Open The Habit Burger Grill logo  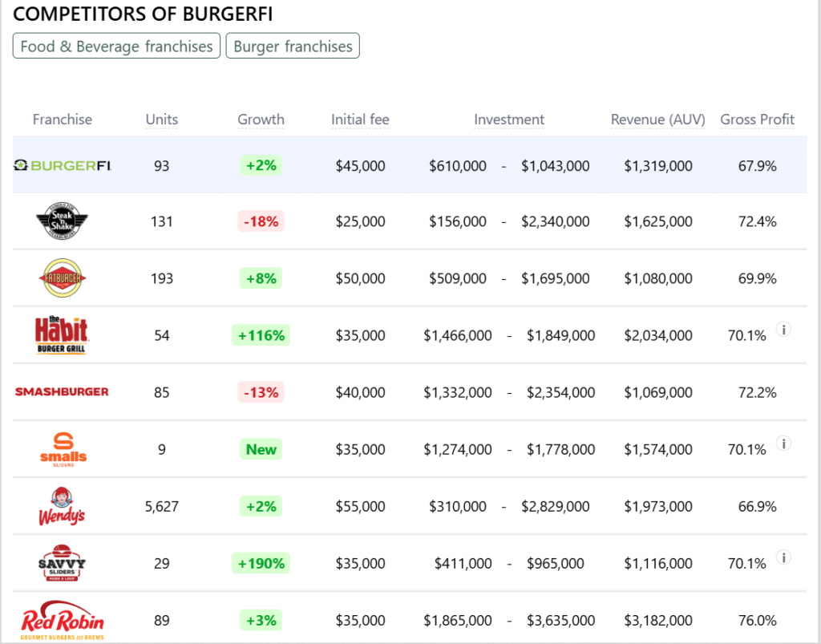pos(61,335)
